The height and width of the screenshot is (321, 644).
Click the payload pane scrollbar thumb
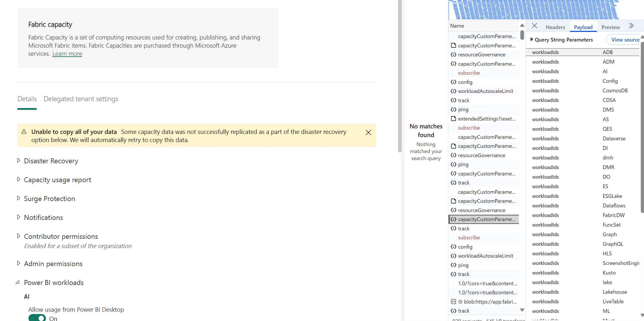[642, 127]
